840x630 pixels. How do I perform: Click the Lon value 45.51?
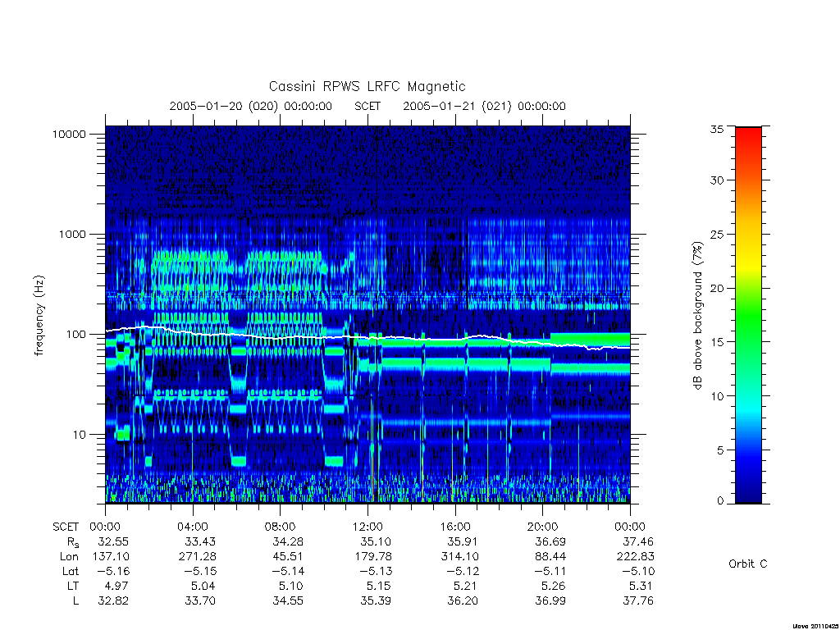pos(288,557)
